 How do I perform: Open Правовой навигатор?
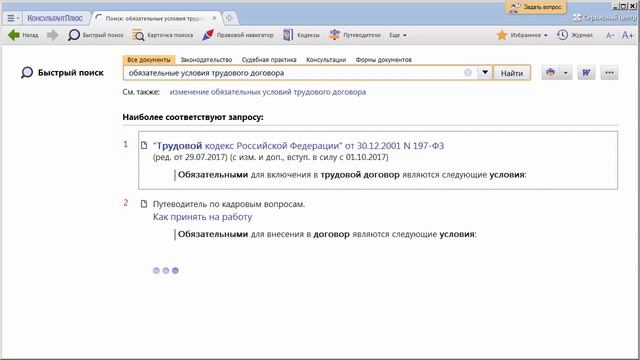238,35
